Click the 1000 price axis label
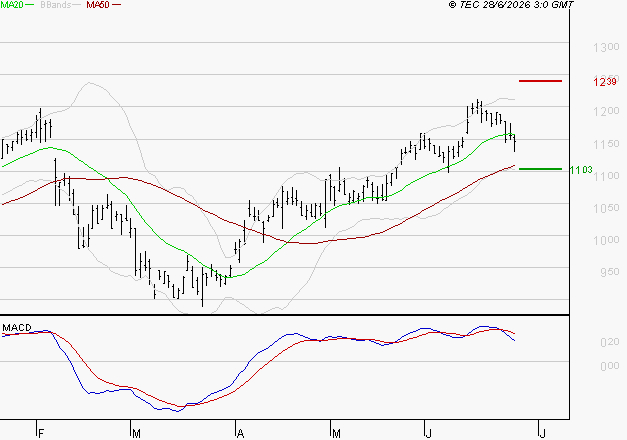 pos(606,240)
